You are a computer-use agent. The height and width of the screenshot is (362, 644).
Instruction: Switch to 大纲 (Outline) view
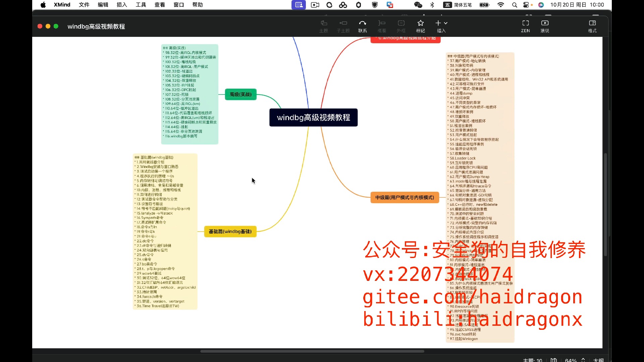(x=598, y=360)
